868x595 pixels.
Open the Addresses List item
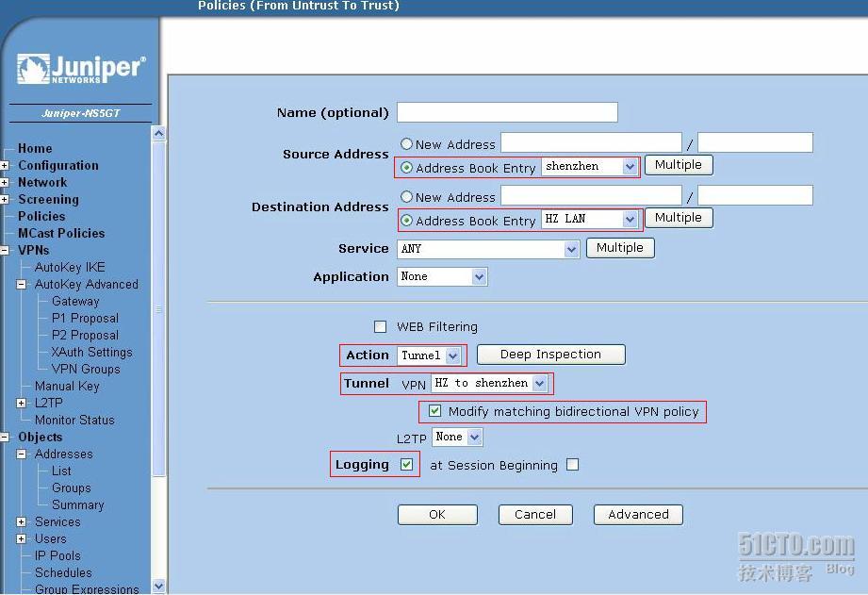click(x=61, y=471)
